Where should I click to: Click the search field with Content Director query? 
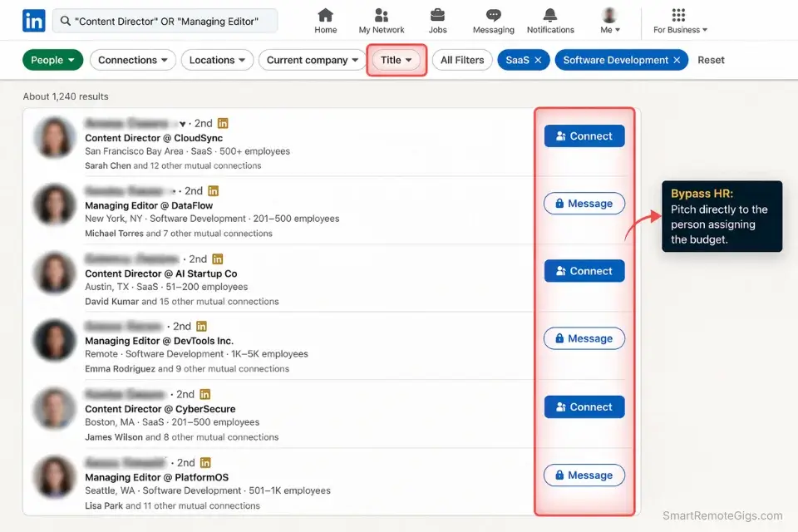point(165,20)
